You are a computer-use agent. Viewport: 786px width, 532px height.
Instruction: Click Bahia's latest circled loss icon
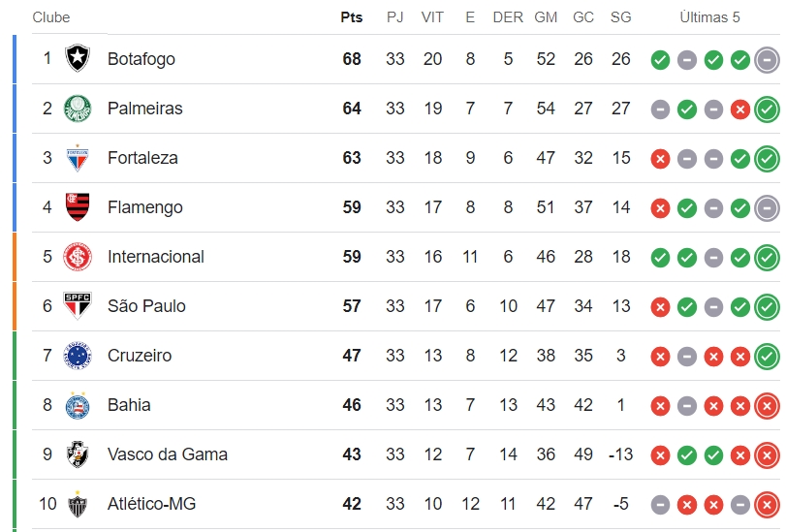pyautogui.click(x=767, y=406)
